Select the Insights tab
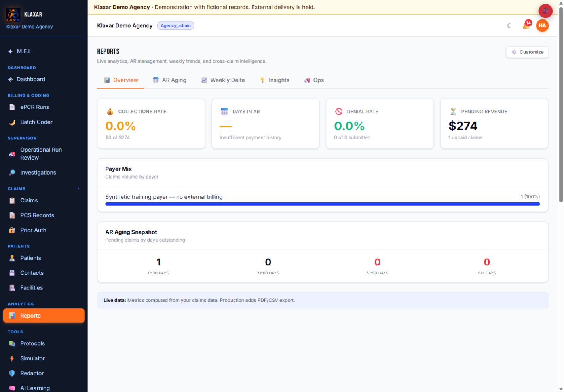Viewport: 564px width, 392px height. tap(274, 80)
